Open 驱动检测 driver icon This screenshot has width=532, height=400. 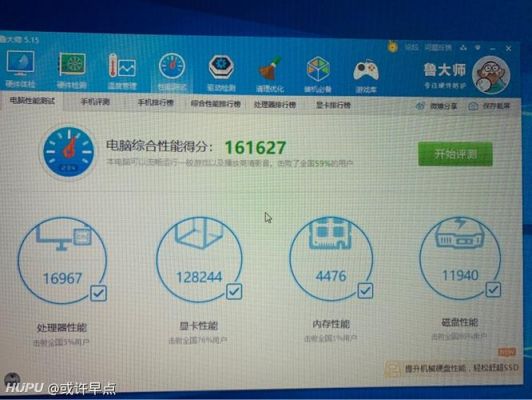(221, 67)
